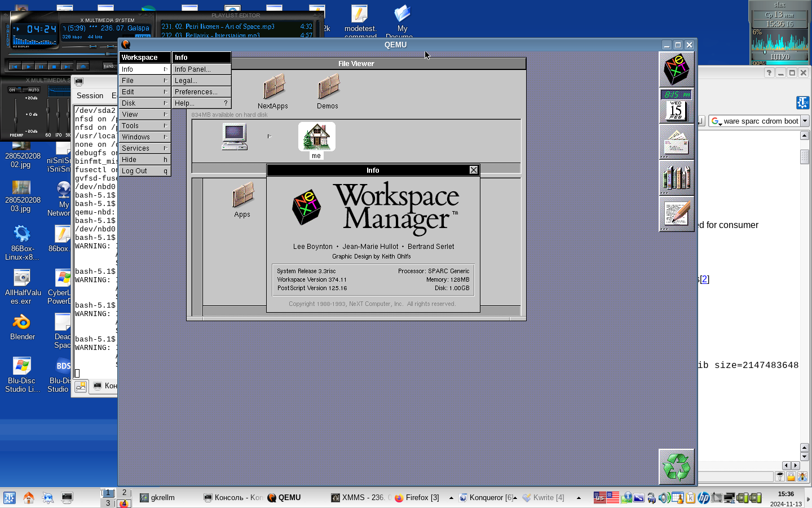Screen dimensions: 812x508
Task: Click the Recycler icon in the dock
Action: 676,467
